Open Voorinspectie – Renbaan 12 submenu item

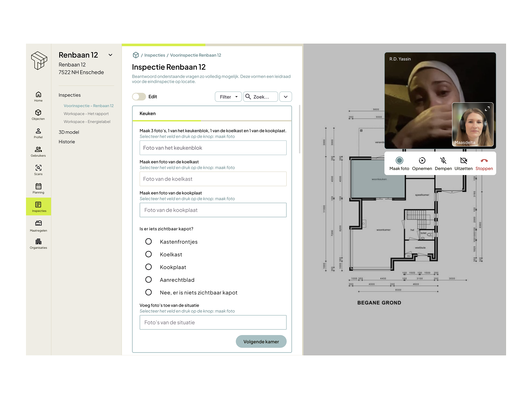89,106
